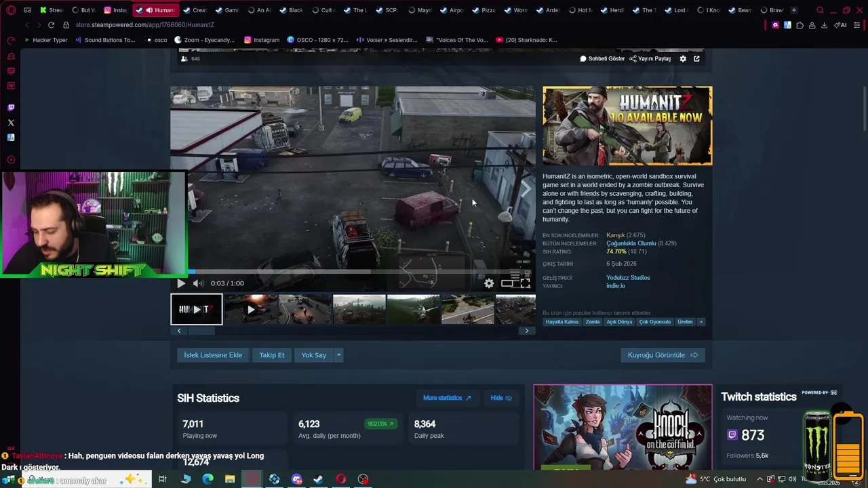Open Microsoft Edge from taskbar
Screen dimensions: 868x488
[x=208, y=479]
